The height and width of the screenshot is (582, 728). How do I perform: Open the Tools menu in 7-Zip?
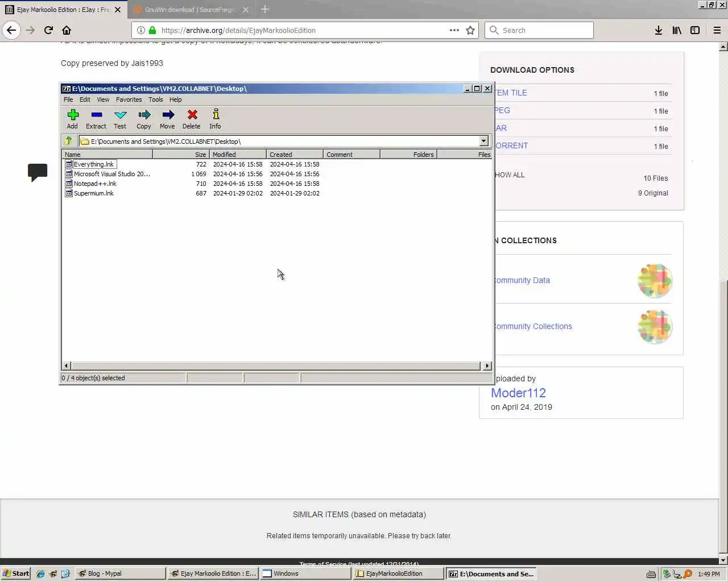point(156,99)
